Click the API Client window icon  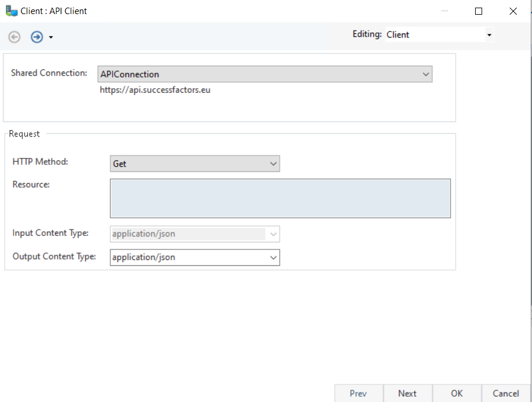pyautogui.click(x=11, y=11)
